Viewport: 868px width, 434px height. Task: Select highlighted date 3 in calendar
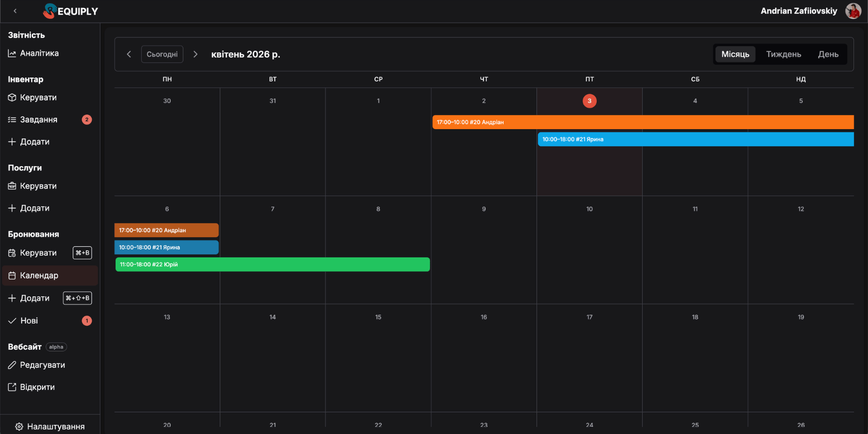click(589, 101)
